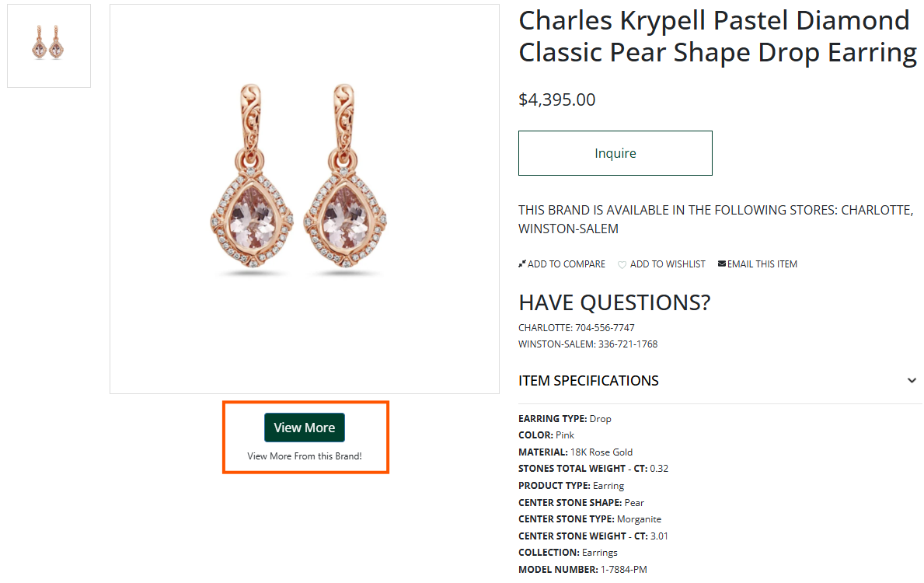Click the $4,395.00 price
This screenshot has height=583, width=924.
tap(557, 99)
